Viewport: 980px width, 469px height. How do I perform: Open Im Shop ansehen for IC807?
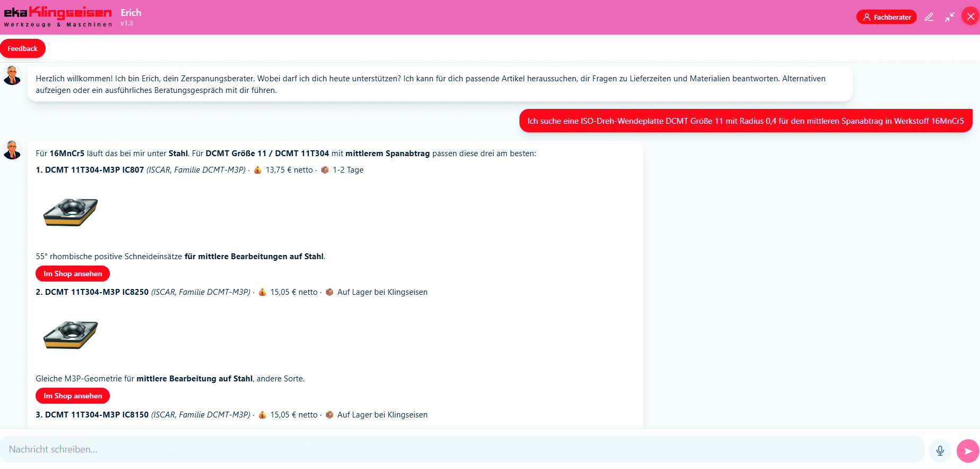pyautogui.click(x=73, y=274)
